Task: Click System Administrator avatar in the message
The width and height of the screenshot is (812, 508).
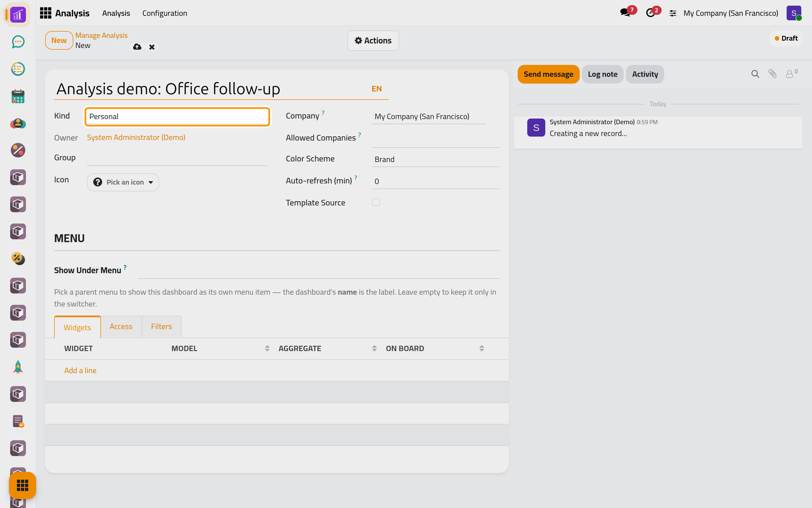Action: [x=536, y=127]
